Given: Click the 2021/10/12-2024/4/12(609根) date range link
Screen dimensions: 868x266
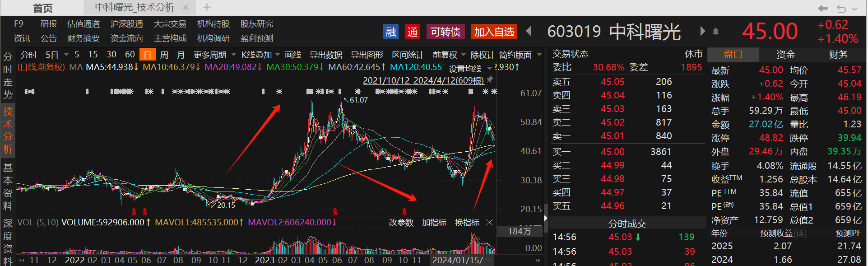Looking at the screenshot, I should coord(423,80).
